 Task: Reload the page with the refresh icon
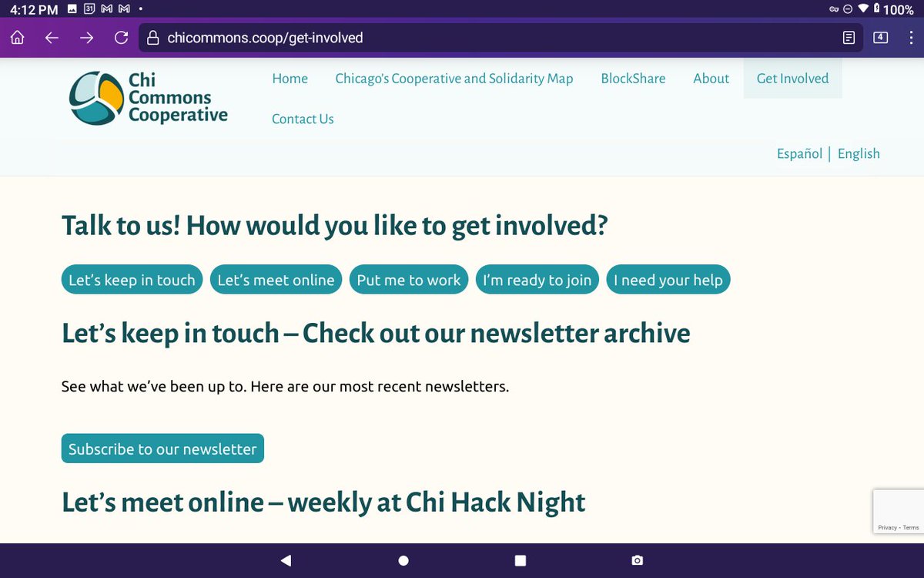tap(121, 38)
